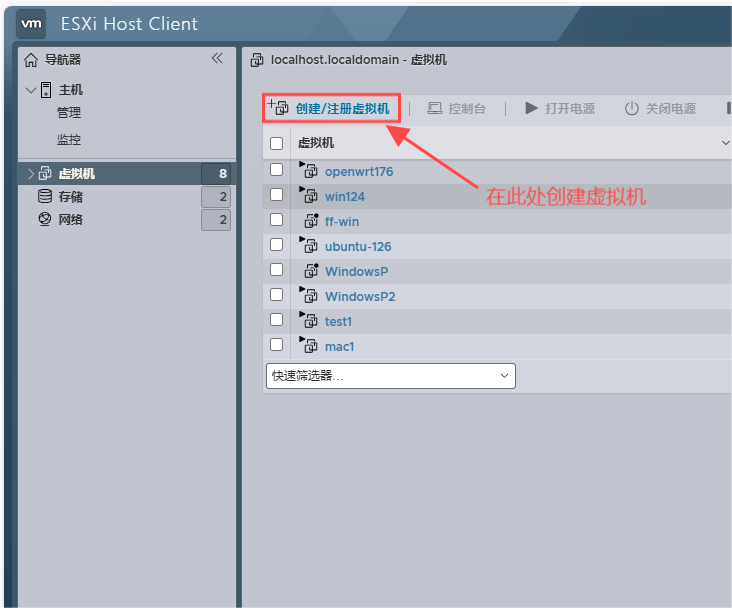Screen dimensions: 732x608
Task: Click the Networking globe icon
Action: [x=45, y=219]
